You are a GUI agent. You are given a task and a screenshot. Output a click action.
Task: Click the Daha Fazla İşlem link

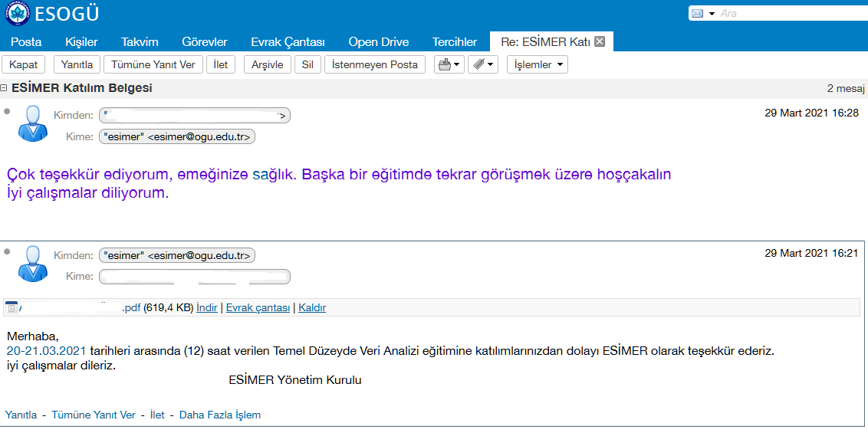(x=219, y=415)
